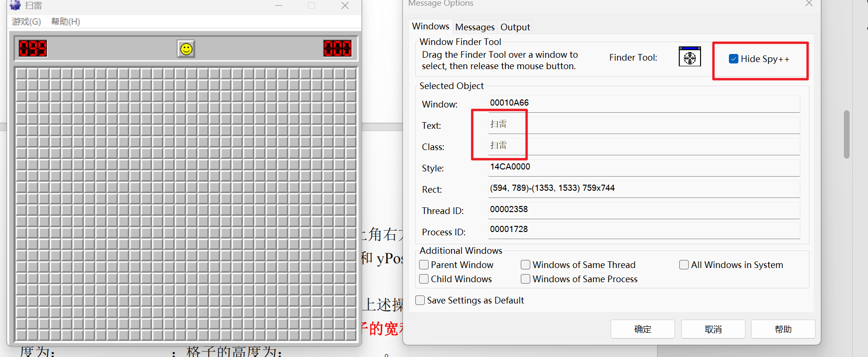Click the timer display in Minesweeper
The height and width of the screenshot is (357, 868).
click(x=337, y=48)
